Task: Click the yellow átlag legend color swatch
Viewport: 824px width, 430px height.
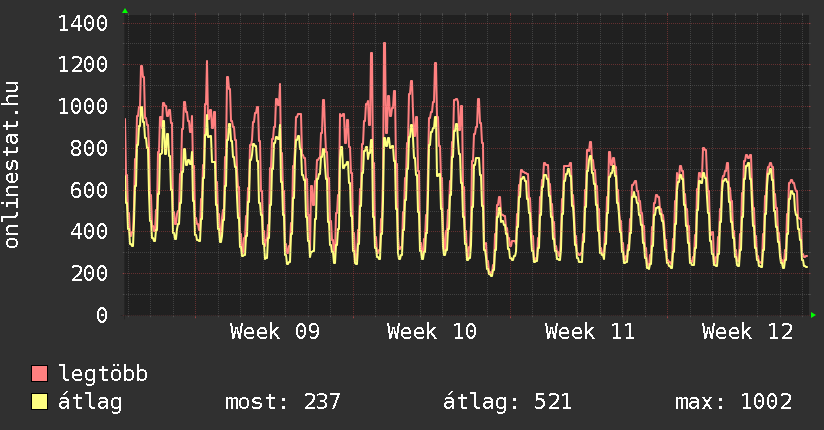Action: click(x=40, y=402)
